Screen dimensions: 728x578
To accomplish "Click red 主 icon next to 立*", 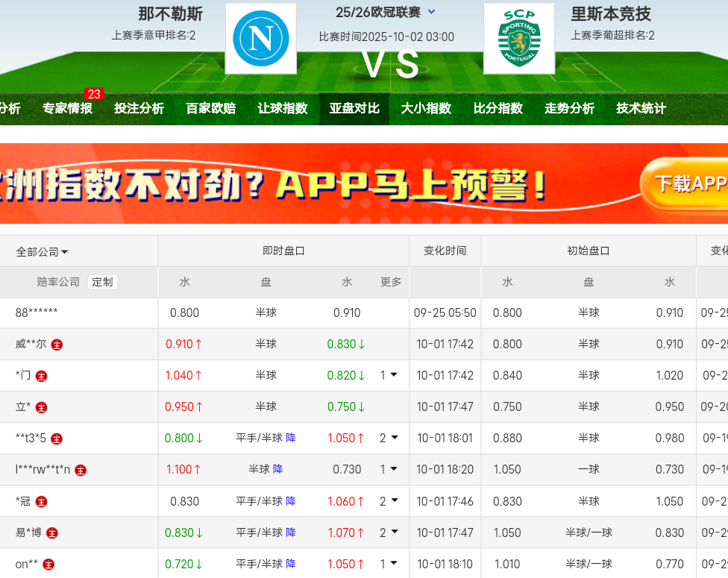I will [42, 407].
